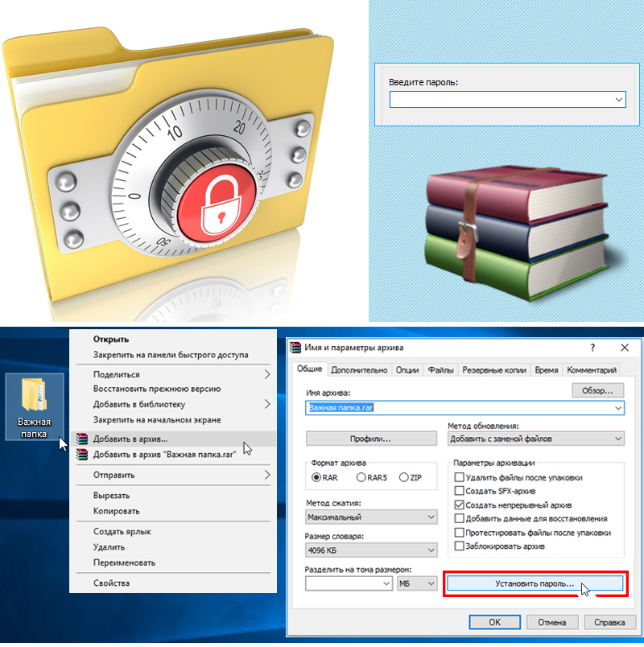The width and height of the screenshot is (644, 647).
Task: Click WinRAR icon beside Добавить в архив...
Action: tap(82, 439)
